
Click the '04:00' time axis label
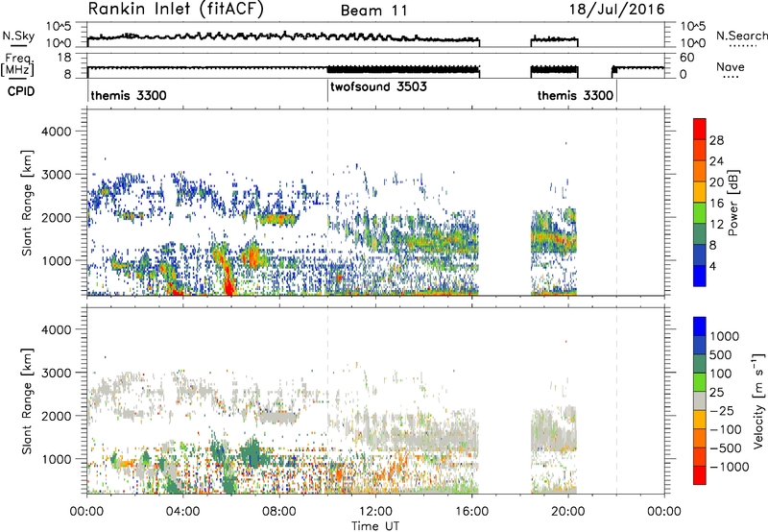[182, 512]
